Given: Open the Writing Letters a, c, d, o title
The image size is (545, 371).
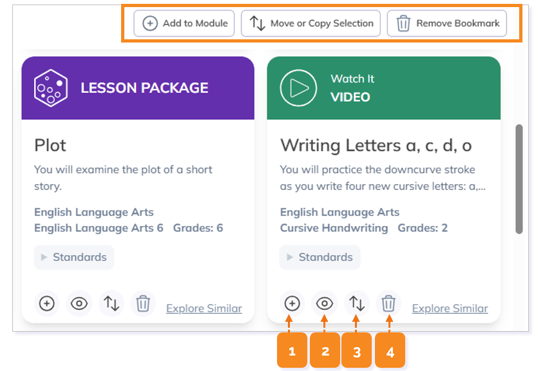Looking at the screenshot, I should pyautogui.click(x=376, y=145).
